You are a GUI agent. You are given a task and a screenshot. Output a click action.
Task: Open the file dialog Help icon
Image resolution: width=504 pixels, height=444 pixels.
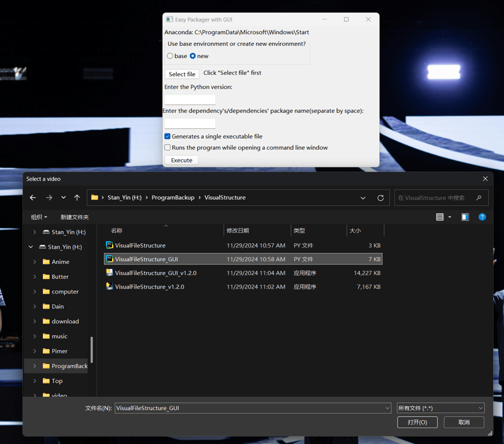482,217
